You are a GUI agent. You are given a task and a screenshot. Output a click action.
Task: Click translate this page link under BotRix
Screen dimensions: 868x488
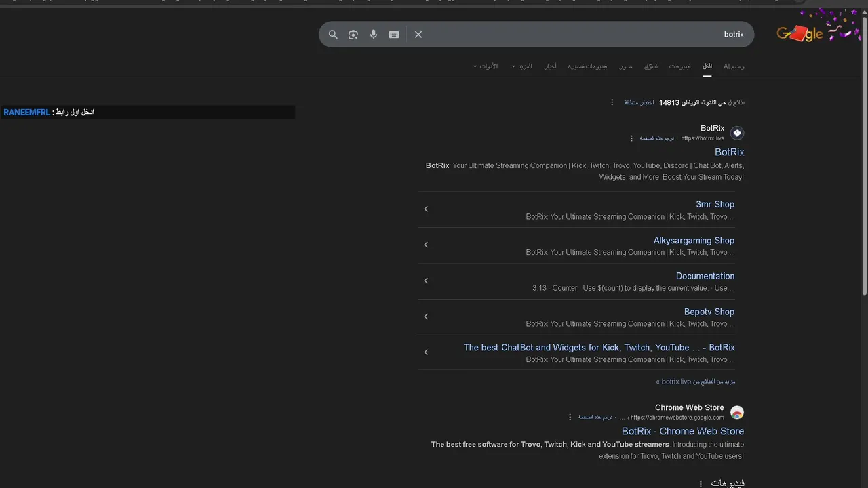(657, 138)
